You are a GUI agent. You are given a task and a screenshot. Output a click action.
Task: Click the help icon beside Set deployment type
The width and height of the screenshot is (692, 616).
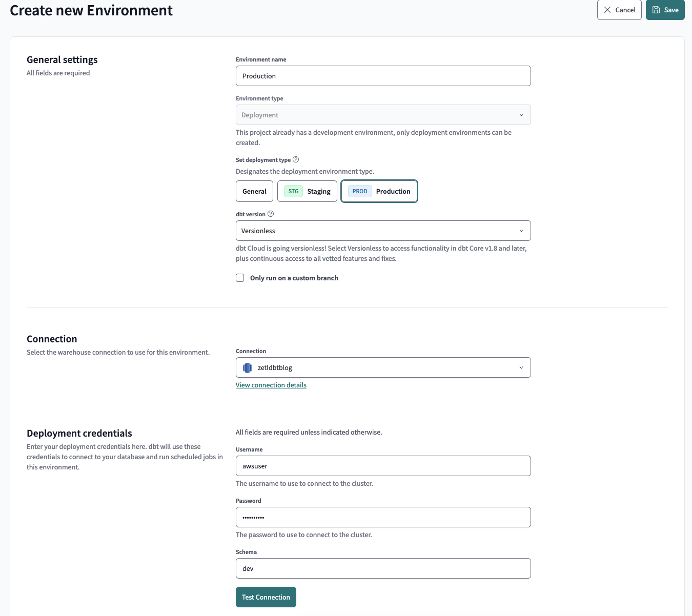coord(296,160)
